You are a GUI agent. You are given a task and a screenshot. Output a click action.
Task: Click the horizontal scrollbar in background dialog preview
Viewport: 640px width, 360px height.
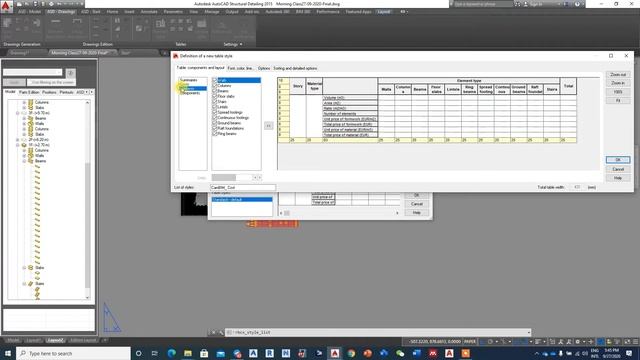[x=339, y=213]
